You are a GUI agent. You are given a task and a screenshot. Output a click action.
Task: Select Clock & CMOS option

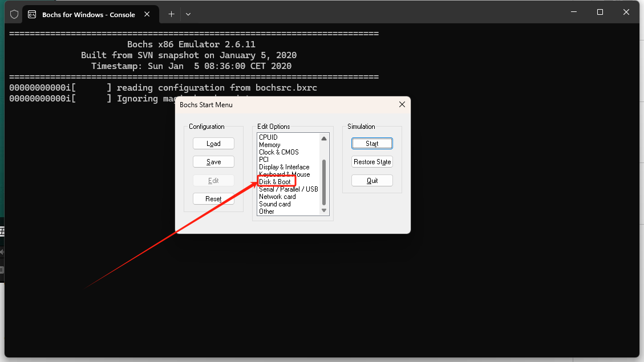[279, 152]
